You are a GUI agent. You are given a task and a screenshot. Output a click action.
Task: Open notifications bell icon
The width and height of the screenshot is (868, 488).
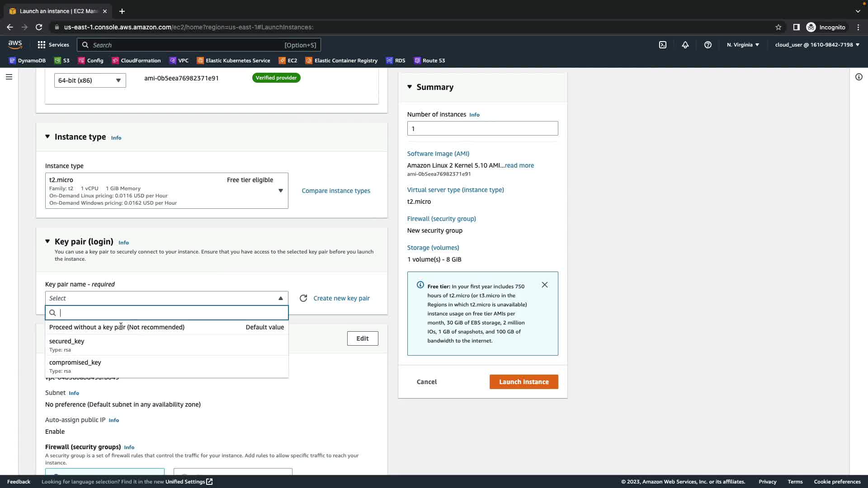(685, 45)
